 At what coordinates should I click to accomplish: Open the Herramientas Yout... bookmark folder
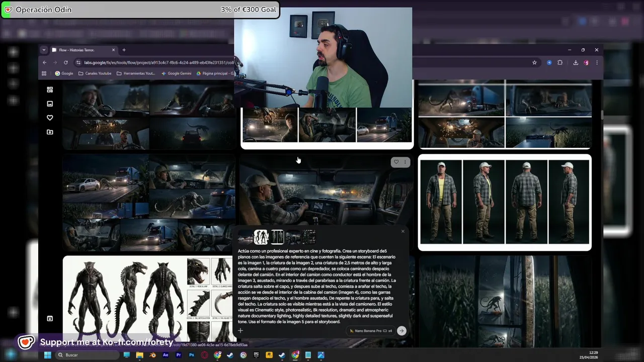(136, 73)
